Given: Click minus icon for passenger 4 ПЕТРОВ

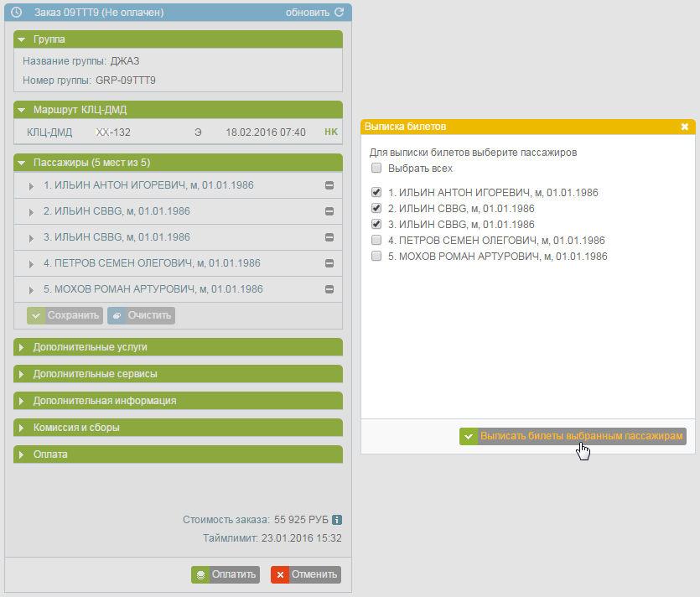Looking at the screenshot, I should (x=329, y=263).
